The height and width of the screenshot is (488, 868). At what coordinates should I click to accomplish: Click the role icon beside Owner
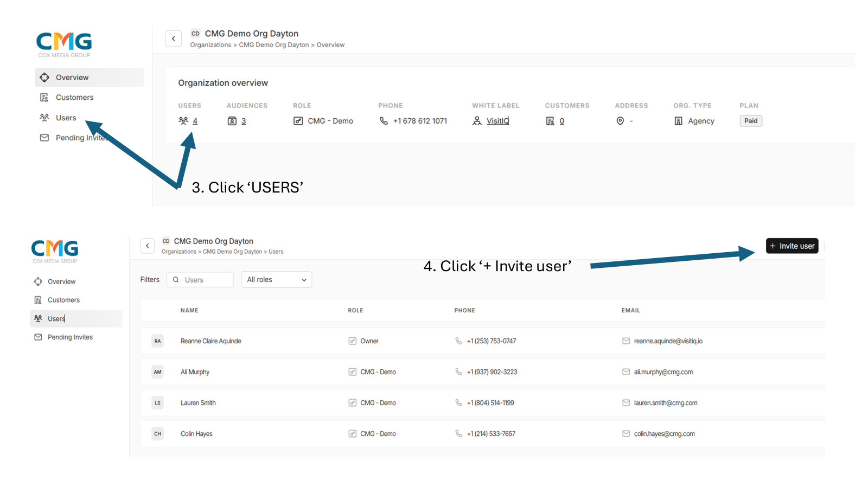pyautogui.click(x=353, y=341)
